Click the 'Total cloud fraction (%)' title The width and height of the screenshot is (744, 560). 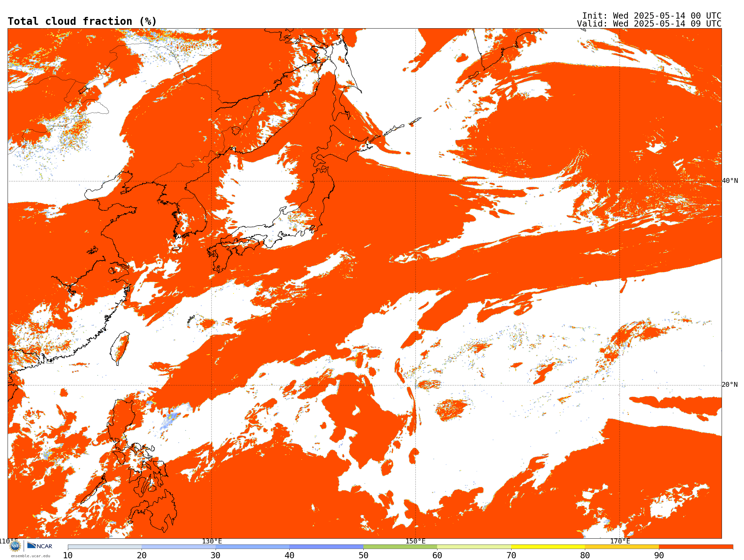82,21
